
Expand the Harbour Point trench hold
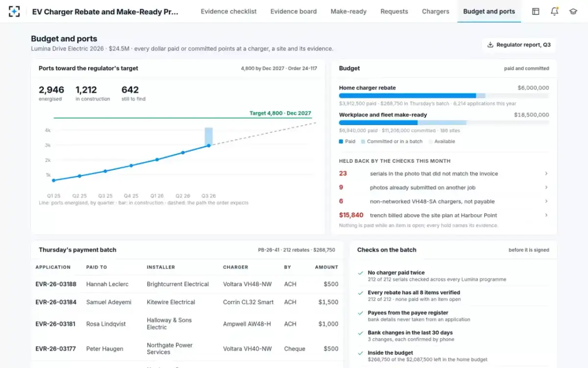(x=546, y=215)
